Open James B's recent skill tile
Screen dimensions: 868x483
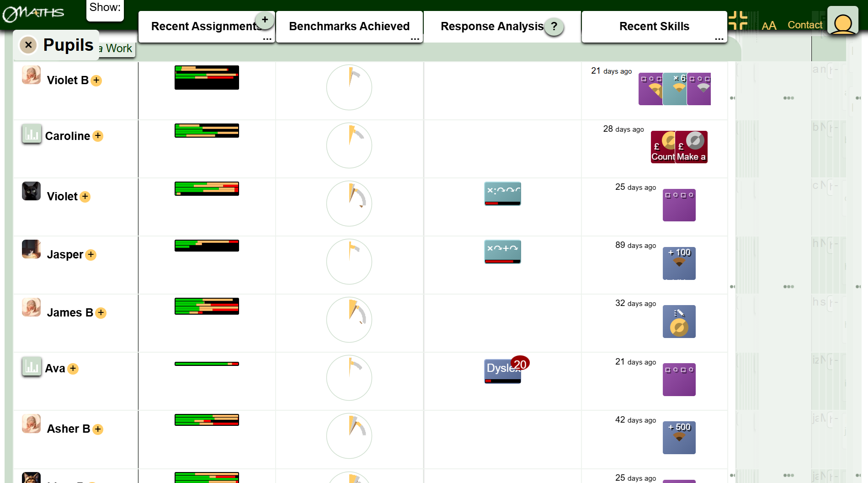click(x=679, y=322)
